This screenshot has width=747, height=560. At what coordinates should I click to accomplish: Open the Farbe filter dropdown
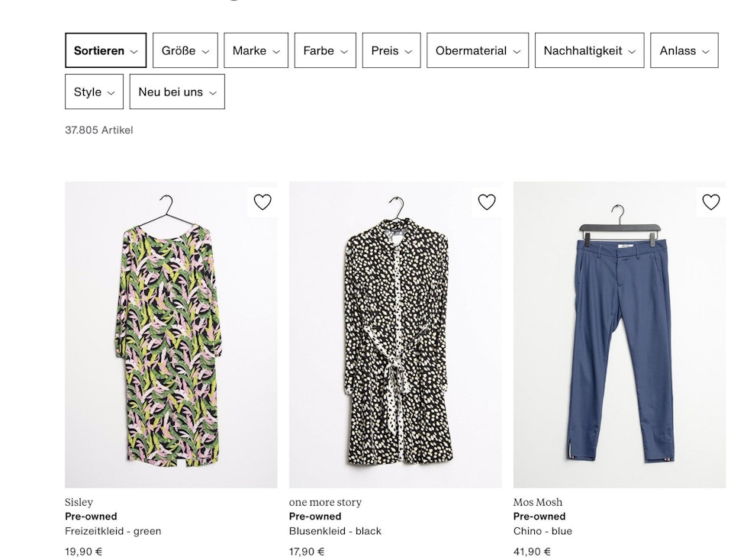[x=324, y=50]
